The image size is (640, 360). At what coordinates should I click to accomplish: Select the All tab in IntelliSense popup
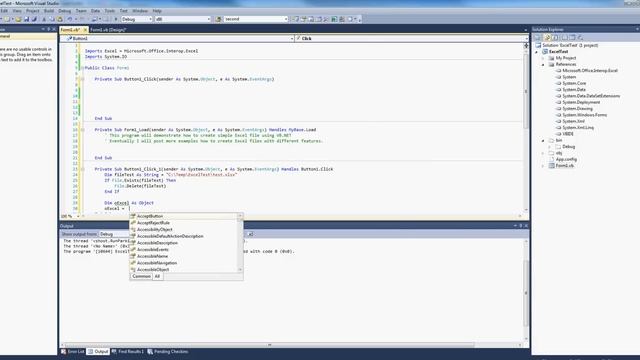click(x=158, y=276)
